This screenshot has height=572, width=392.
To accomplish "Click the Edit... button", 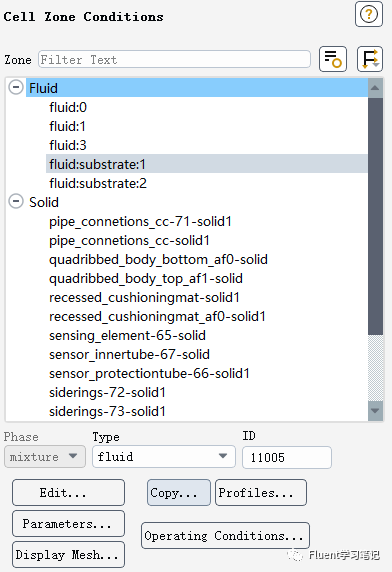I will coord(68,492).
